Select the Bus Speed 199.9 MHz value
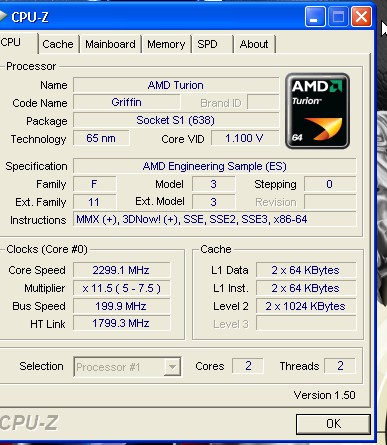 click(121, 306)
